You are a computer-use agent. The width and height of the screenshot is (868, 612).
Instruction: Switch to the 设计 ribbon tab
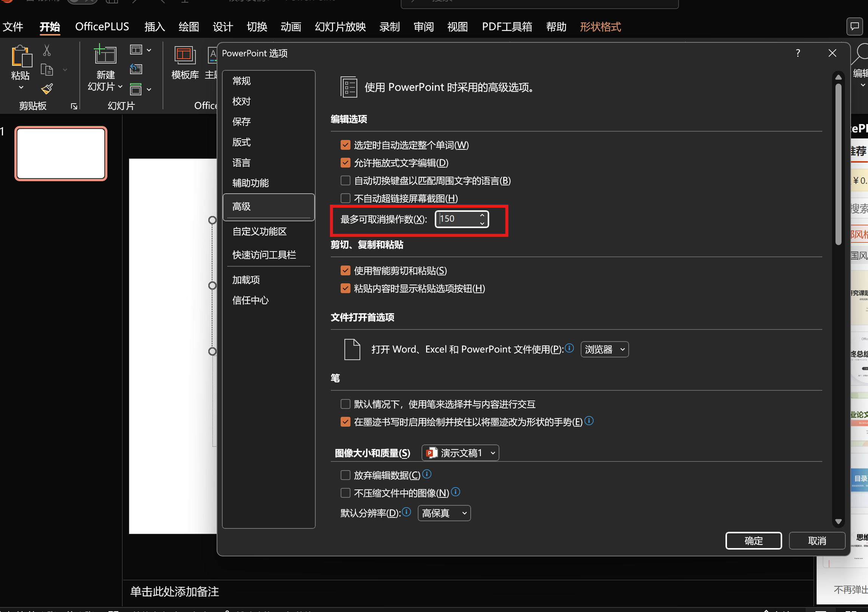(x=223, y=27)
